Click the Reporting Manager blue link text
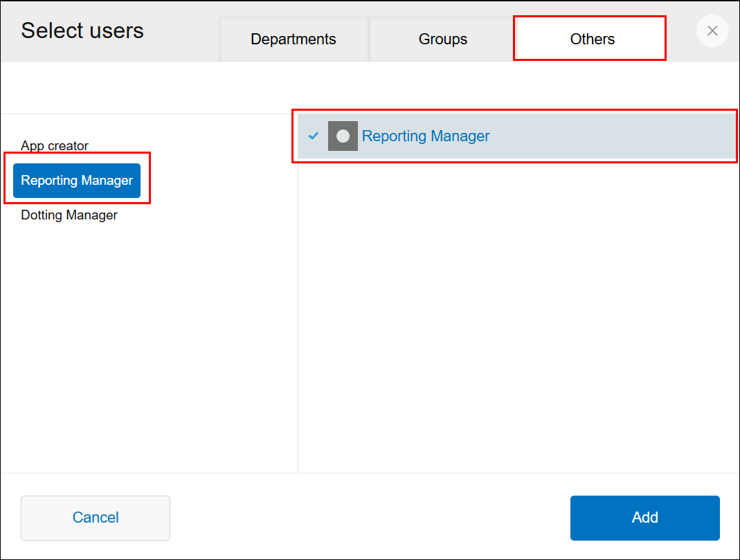The image size is (740, 560). [x=425, y=136]
